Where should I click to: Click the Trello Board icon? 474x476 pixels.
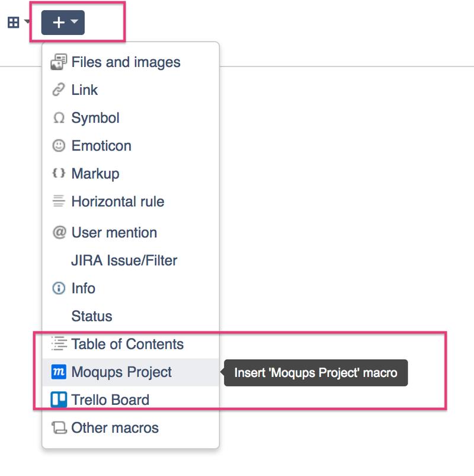(59, 400)
